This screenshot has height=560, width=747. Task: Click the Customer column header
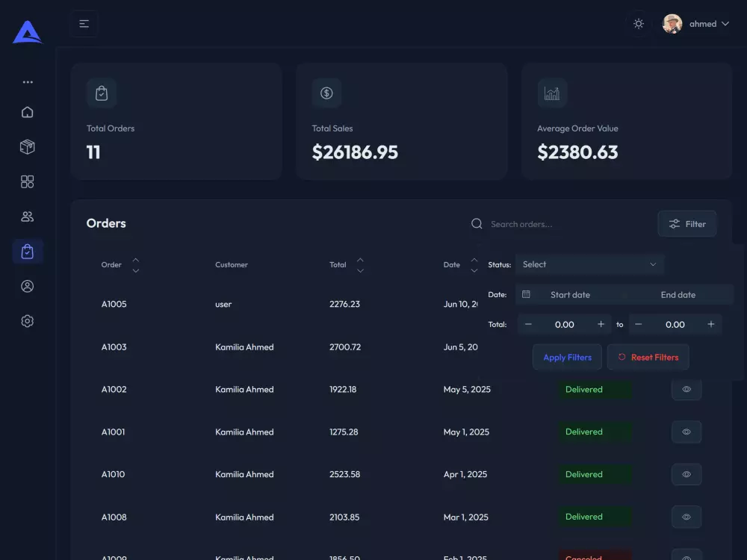pos(232,265)
